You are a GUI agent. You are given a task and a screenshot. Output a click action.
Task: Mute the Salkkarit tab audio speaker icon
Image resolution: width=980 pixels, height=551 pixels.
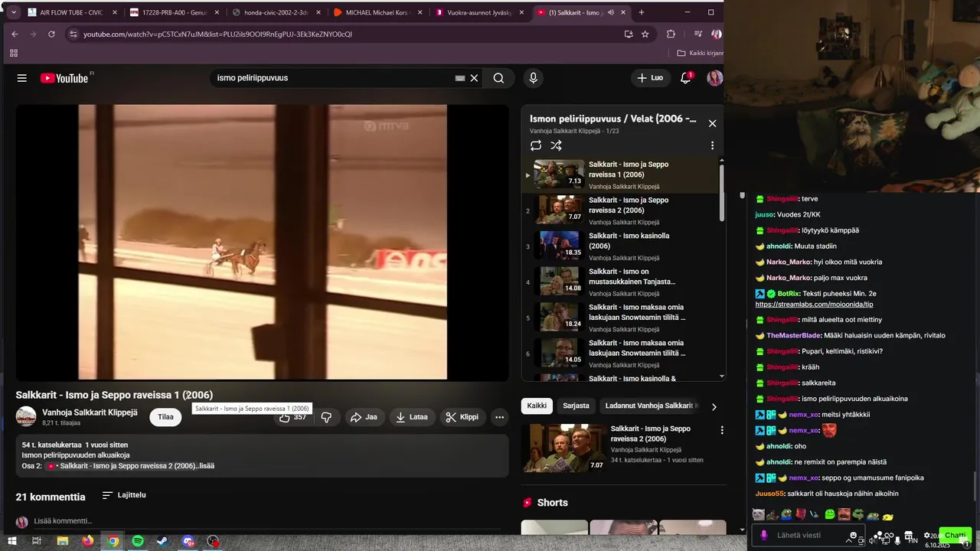click(611, 12)
